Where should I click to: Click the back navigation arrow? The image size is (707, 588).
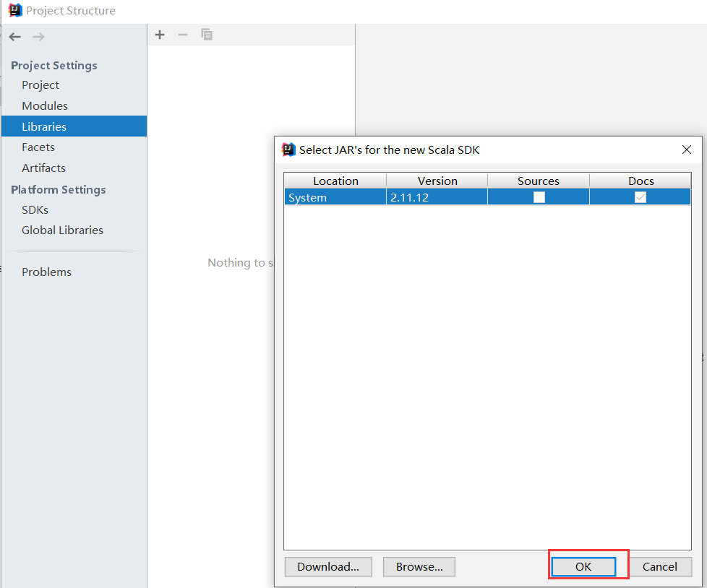(15, 37)
